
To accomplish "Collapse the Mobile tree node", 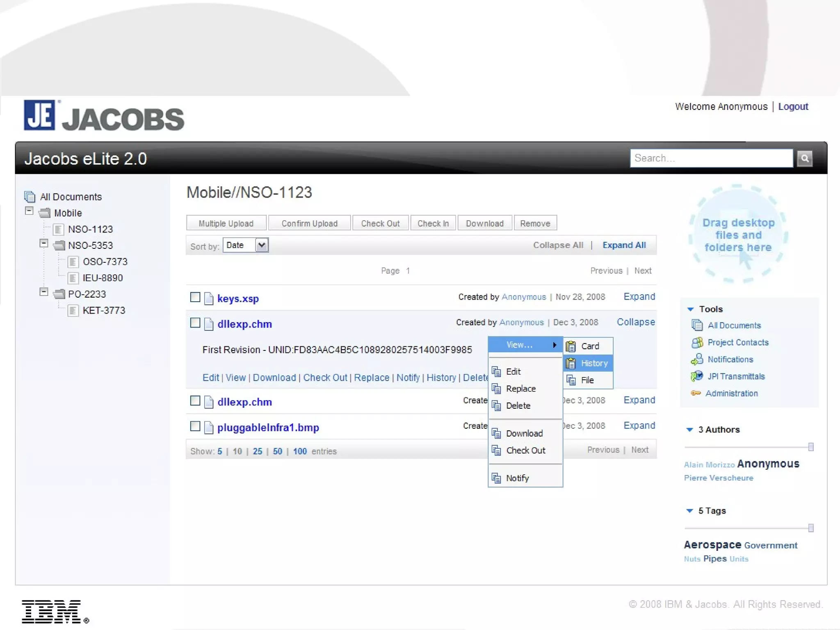I will [29, 211].
